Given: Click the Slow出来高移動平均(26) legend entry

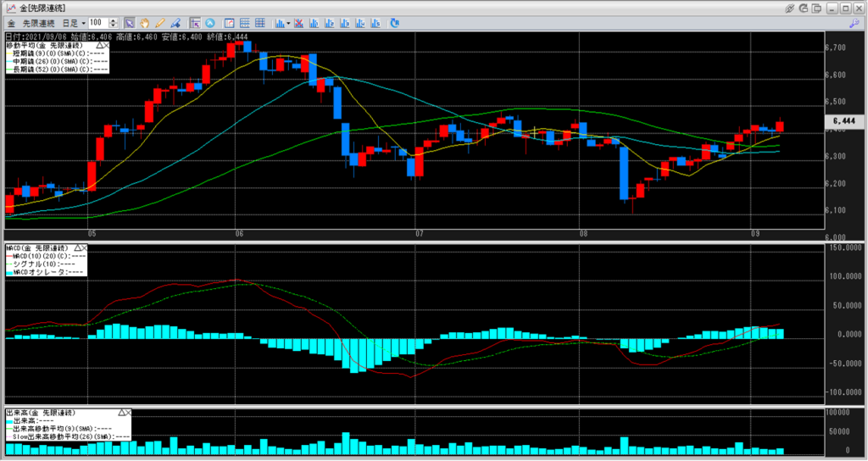Looking at the screenshot, I should tap(68, 436).
